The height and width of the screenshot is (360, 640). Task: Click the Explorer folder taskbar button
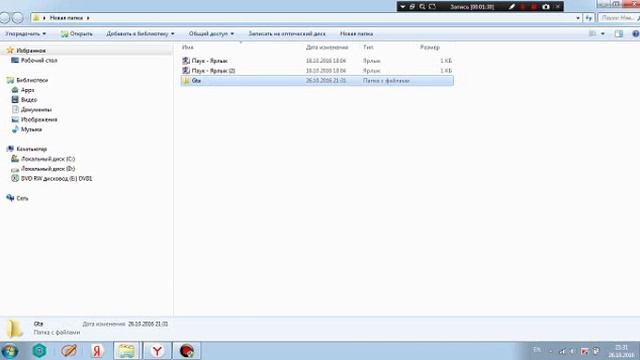click(127, 351)
